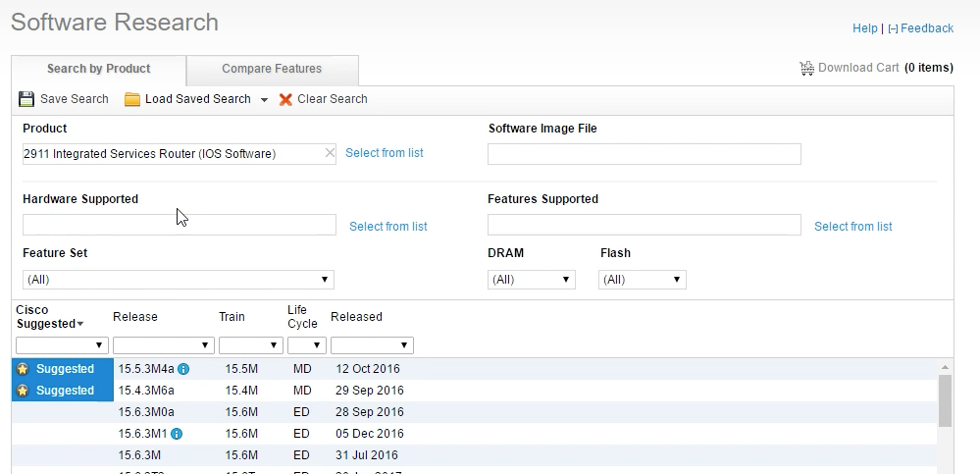The width and height of the screenshot is (980, 474).
Task: Open the Feature Set dropdown
Action: [178, 280]
